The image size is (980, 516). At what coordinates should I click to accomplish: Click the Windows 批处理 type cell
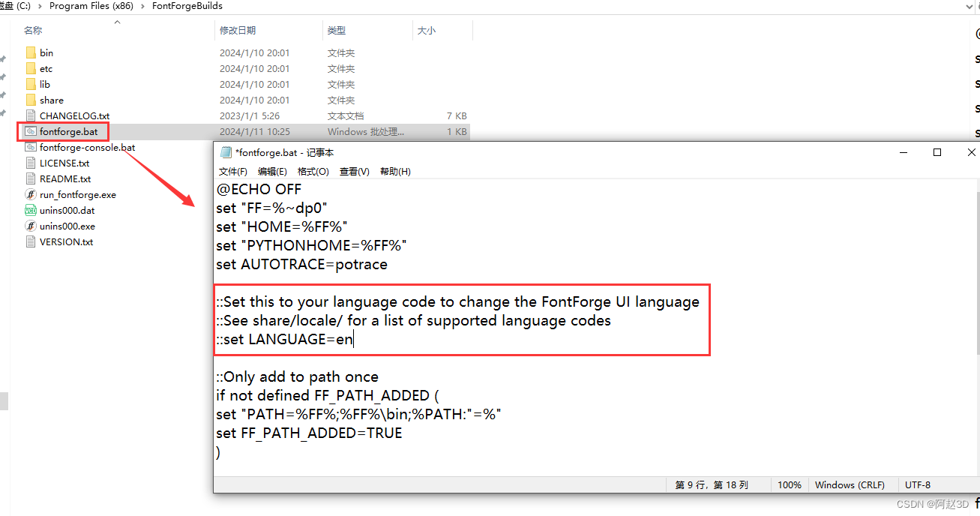366,131
